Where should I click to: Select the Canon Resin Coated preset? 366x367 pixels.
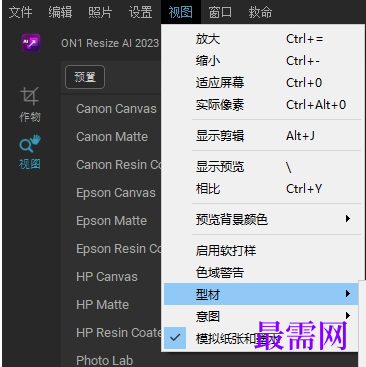point(118,165)
